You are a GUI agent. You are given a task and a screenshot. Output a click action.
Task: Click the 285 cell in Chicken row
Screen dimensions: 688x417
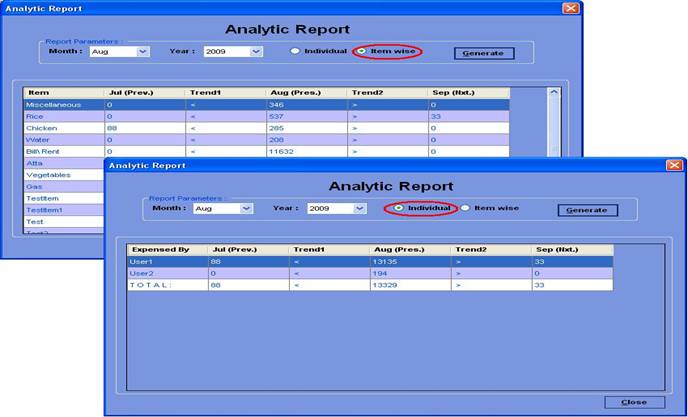[x=307, y=128]
